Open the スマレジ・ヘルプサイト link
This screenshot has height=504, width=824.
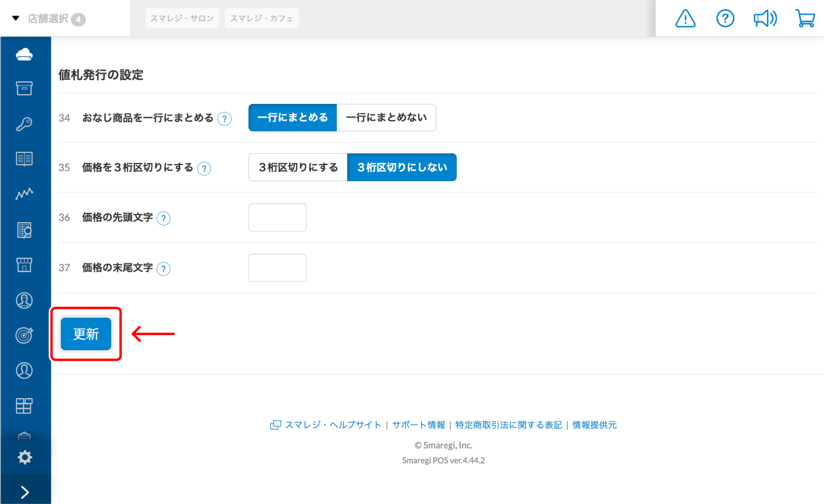pos(332,425)
